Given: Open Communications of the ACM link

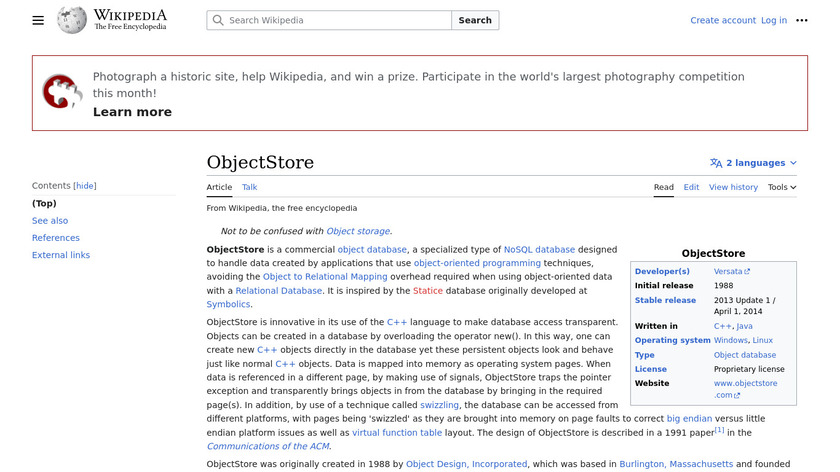Looking at the screenshot, I should coord(268,446).
